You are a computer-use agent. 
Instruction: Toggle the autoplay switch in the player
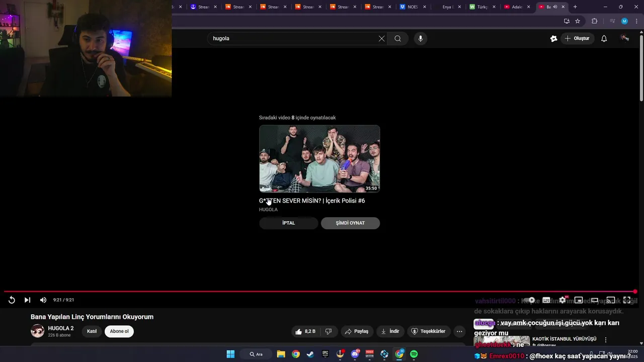(530, 300)
